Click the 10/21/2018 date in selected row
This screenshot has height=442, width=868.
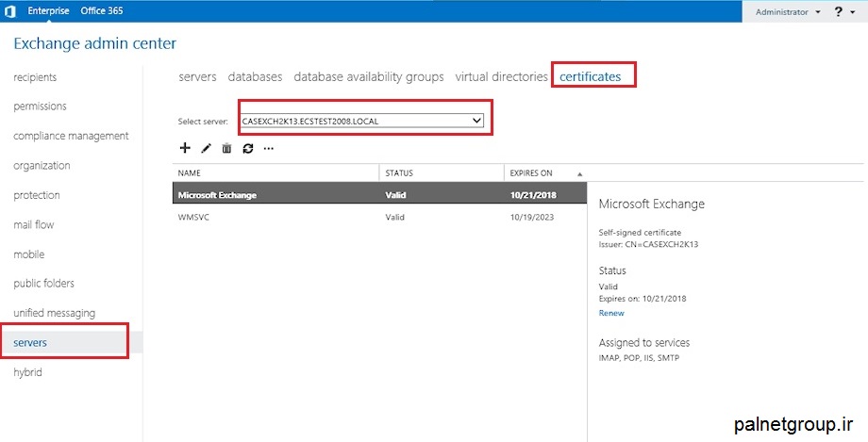point(533,195)
